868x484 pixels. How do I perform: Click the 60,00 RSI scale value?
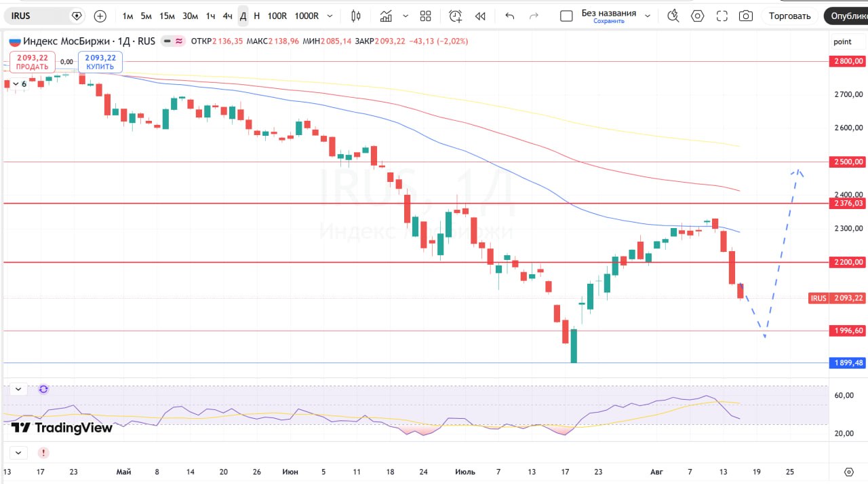[x=844, y=395]
